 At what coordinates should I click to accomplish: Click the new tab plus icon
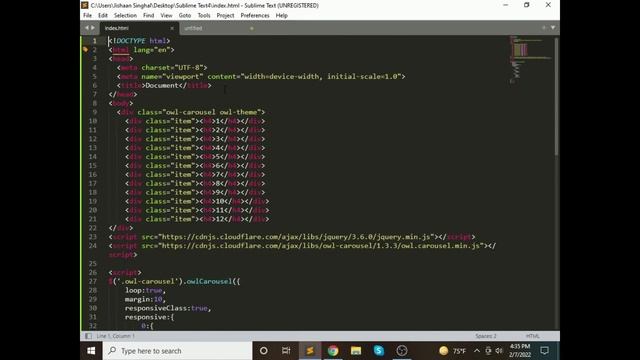[x=544, y=28]
